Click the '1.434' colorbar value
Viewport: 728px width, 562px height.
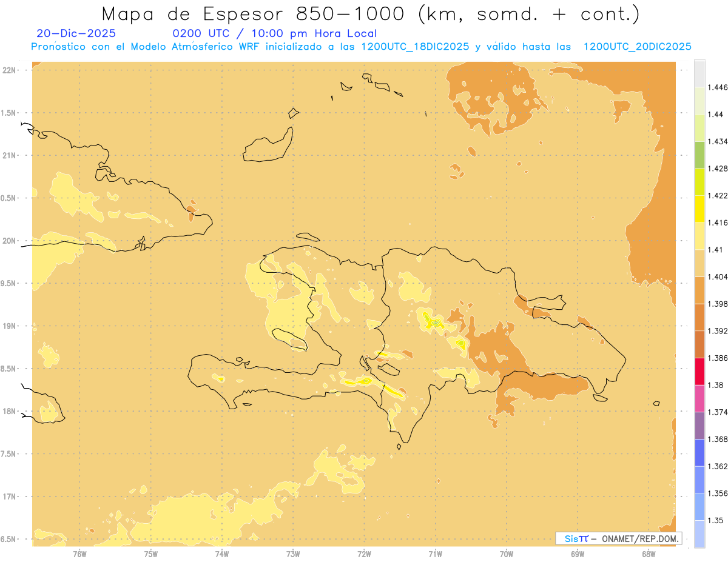718,141
